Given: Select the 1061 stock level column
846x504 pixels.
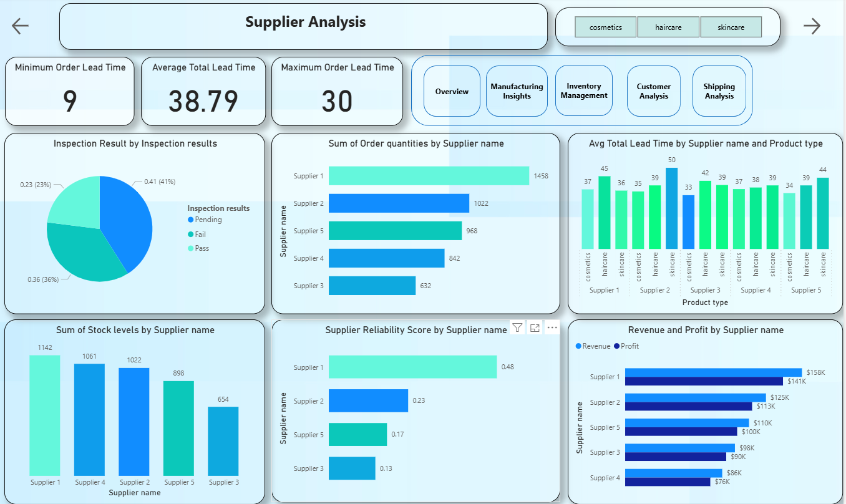Looking at the screenshot, I should [x=90, y=420].
